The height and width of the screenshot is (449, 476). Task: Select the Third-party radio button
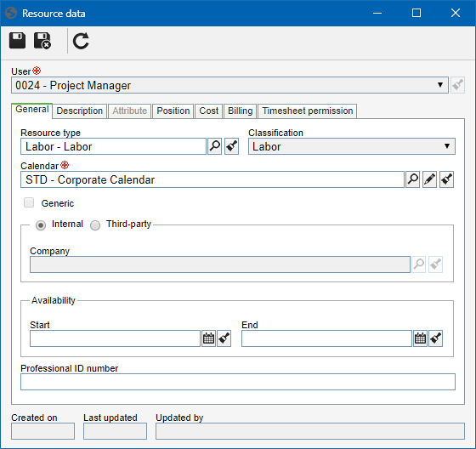pyautogui.click(x=95, y=225)
